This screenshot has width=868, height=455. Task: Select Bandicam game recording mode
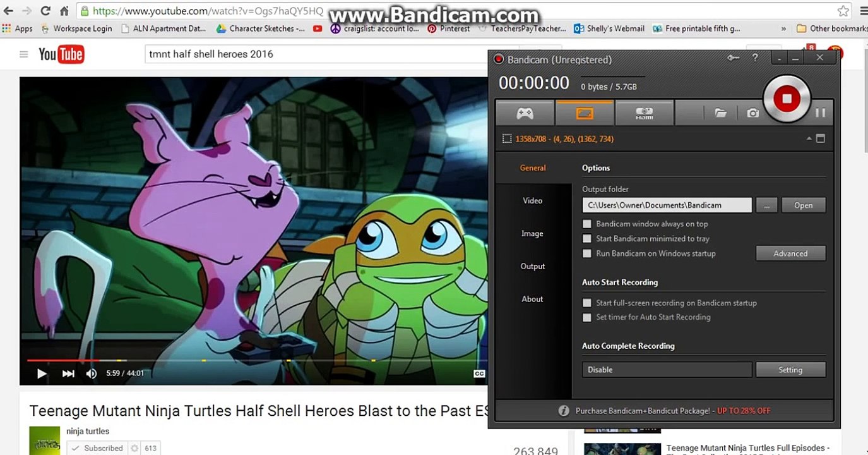point(525,113)
